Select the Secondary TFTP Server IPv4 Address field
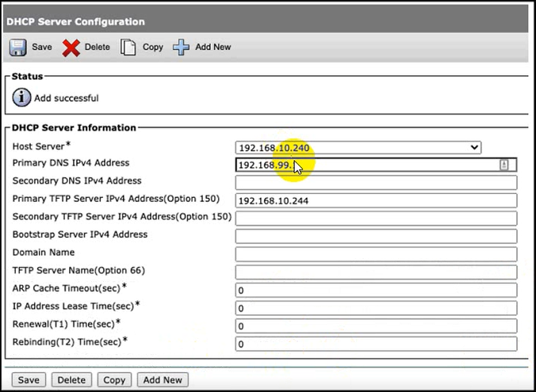 click(x=376, y=219)
